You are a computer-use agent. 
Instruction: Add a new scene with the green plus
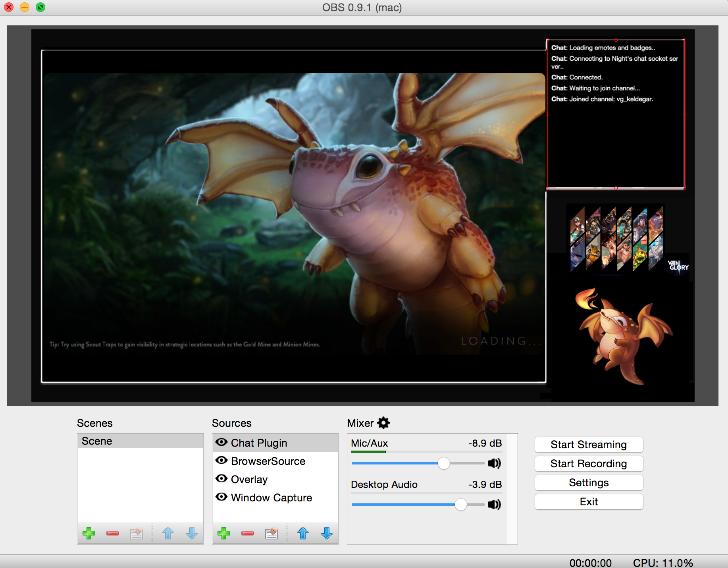coord(89,533)
